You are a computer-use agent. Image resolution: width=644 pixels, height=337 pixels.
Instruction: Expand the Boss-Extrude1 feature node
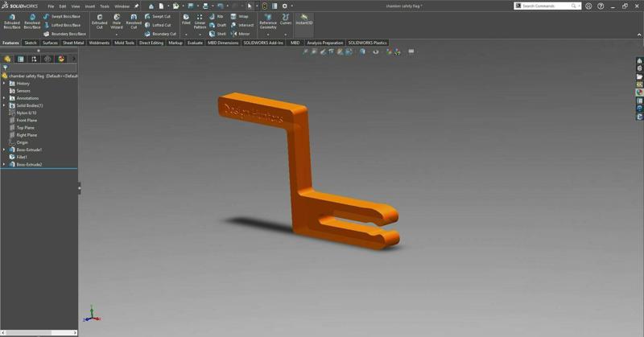tap(4, 150)
